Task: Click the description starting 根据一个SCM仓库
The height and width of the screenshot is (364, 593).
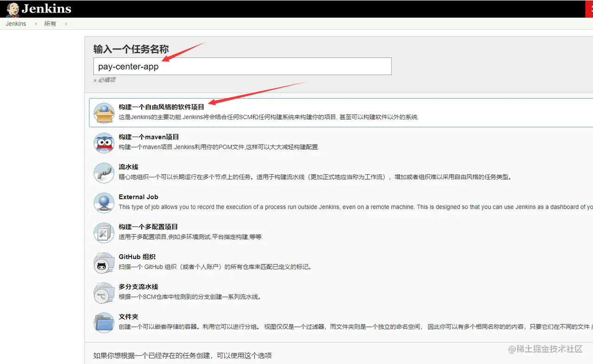Action: (x=190, y=297)
